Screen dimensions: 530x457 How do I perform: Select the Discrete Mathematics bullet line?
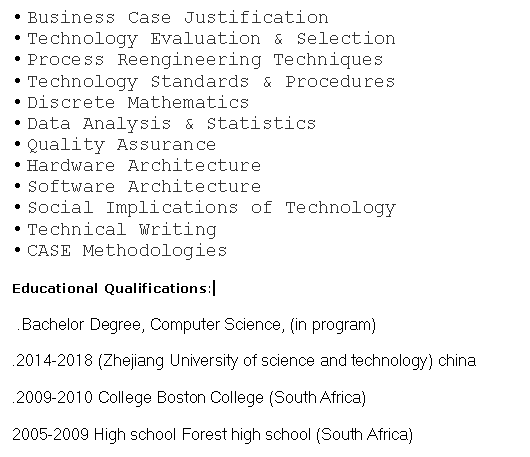coord(138,102)
